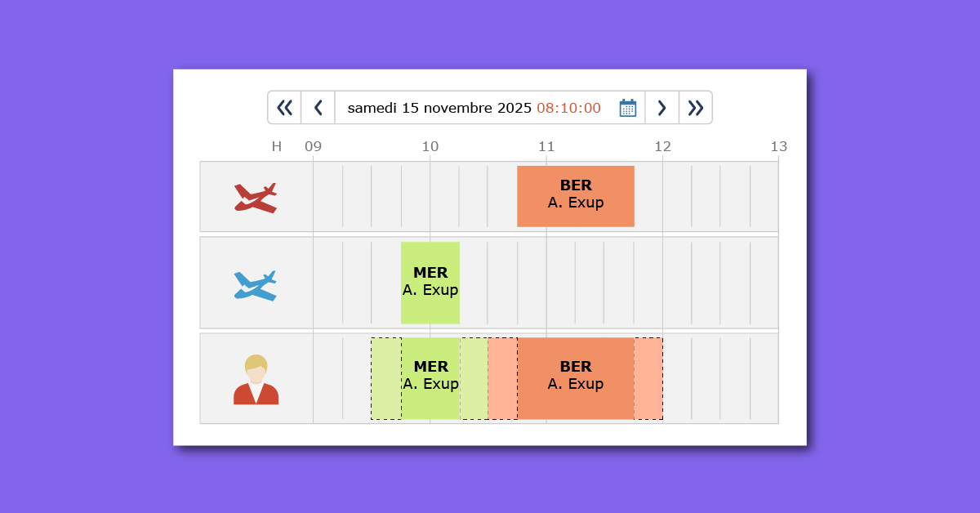Screen dimensions: 980x513
Task: Open the MER booking on blue airplane row
Action: coord(430,283)
